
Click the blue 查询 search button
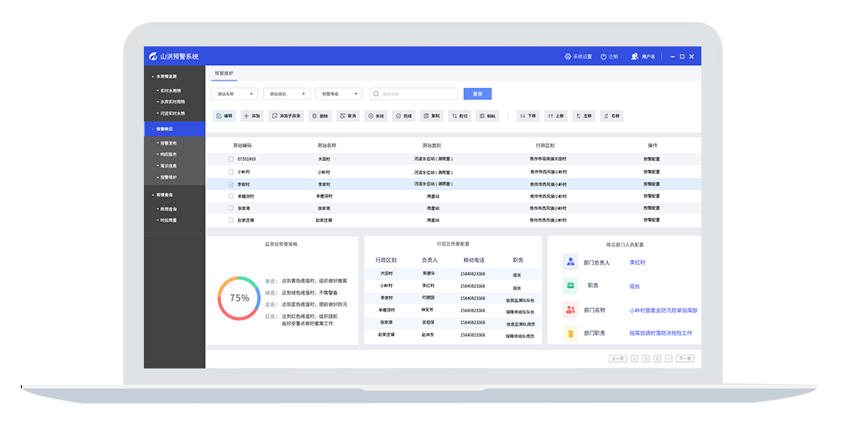pyautogui.click(x=477, y=94)
